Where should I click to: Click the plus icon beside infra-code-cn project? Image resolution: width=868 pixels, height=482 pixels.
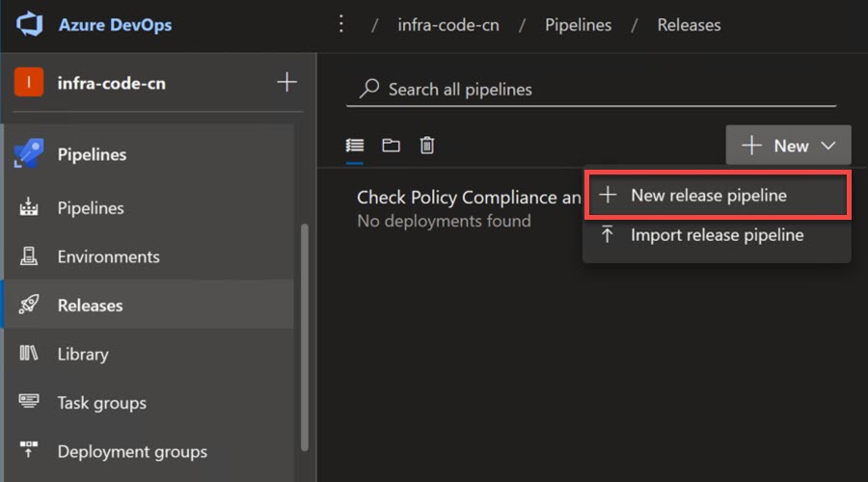click(286, 83)
